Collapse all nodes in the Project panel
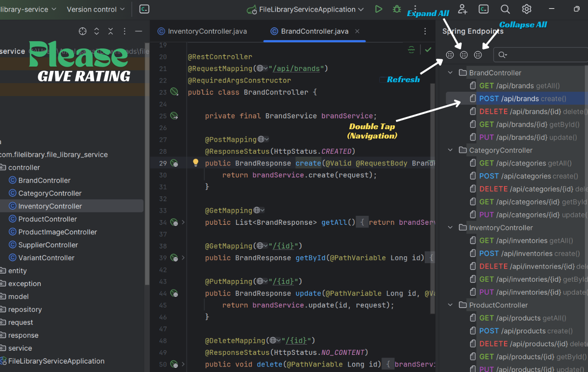 (111, 31)
